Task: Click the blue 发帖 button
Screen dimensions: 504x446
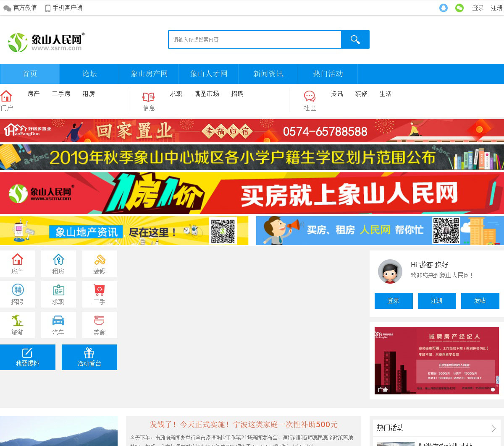Action: [480, 301]
